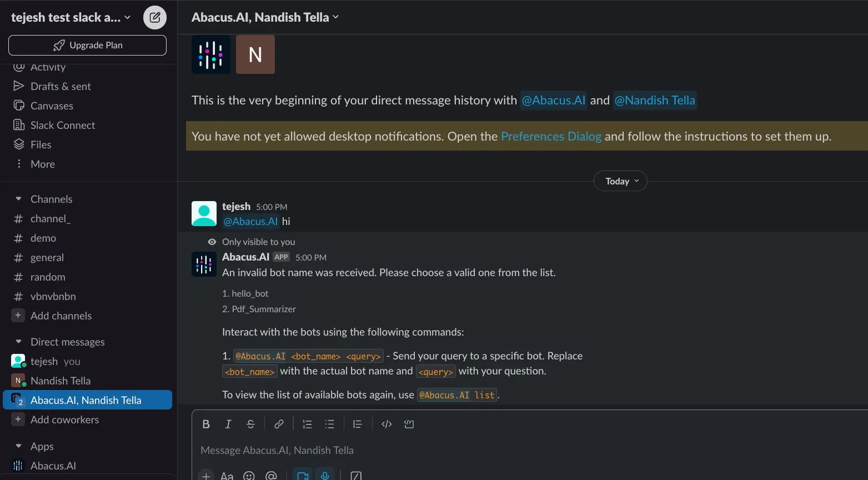Toggle italic text formatting

pyautogui.click(x=228, y=423)
